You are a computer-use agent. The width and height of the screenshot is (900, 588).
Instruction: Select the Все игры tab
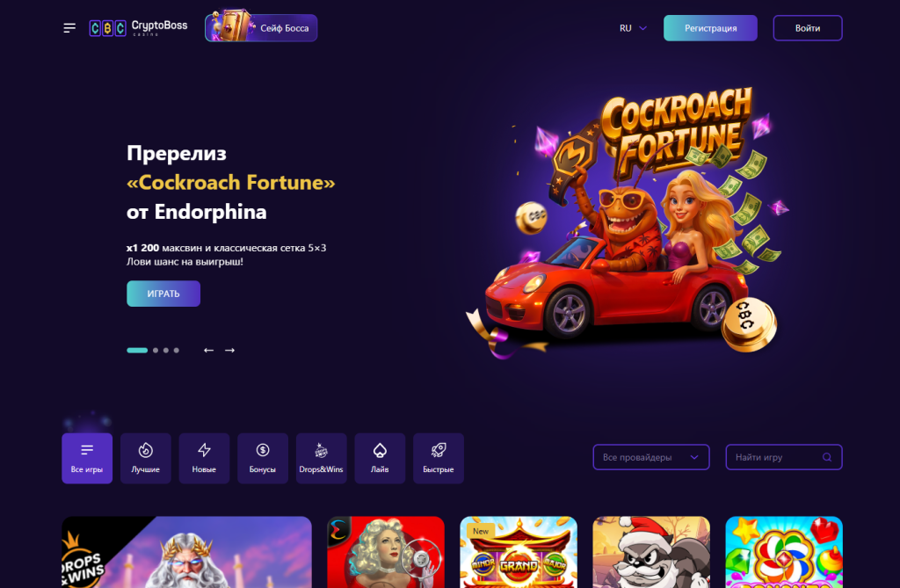click(x=87, y=458)
